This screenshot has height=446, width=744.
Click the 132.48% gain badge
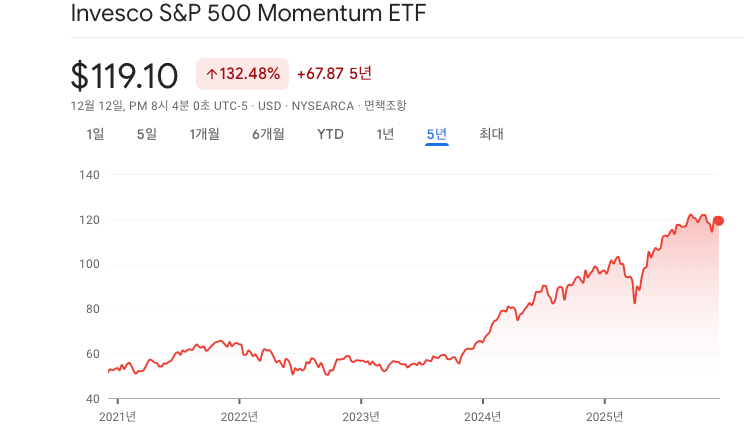click(242, 74)
